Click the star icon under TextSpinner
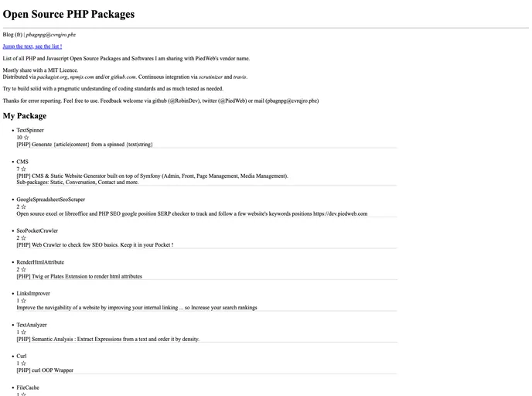532x396 pixels. 24,138
